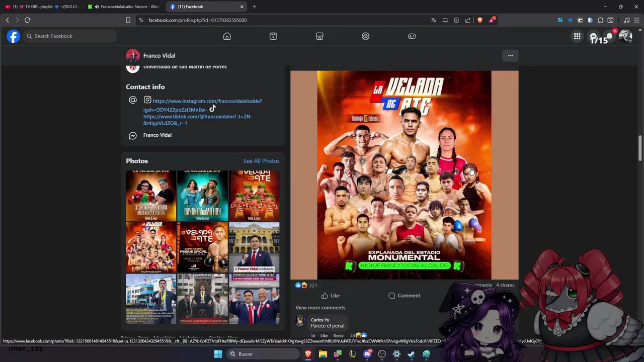Viewport: 644px width, 362px height.
Task: Click the facebook.com address bar URL
Action: coord(197,20)
